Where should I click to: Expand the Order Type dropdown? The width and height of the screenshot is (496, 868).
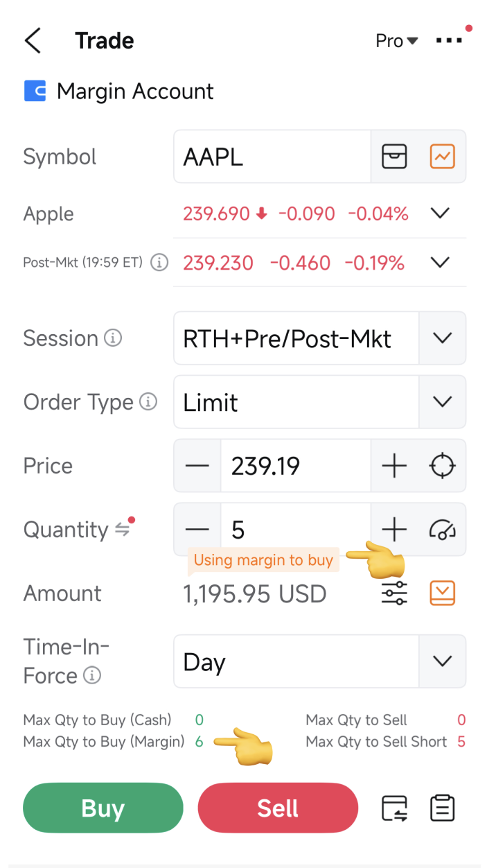[442, 402]
